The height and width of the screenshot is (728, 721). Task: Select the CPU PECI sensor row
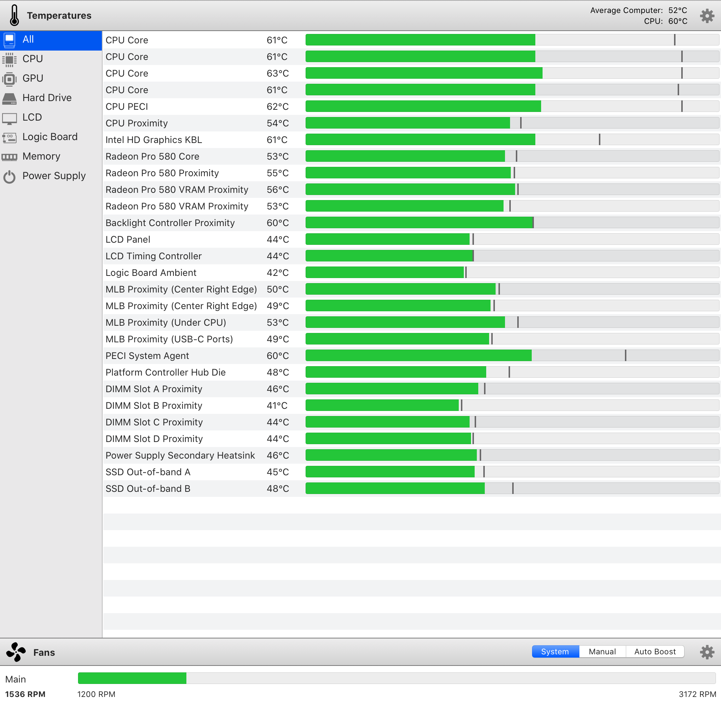(127, 107)
